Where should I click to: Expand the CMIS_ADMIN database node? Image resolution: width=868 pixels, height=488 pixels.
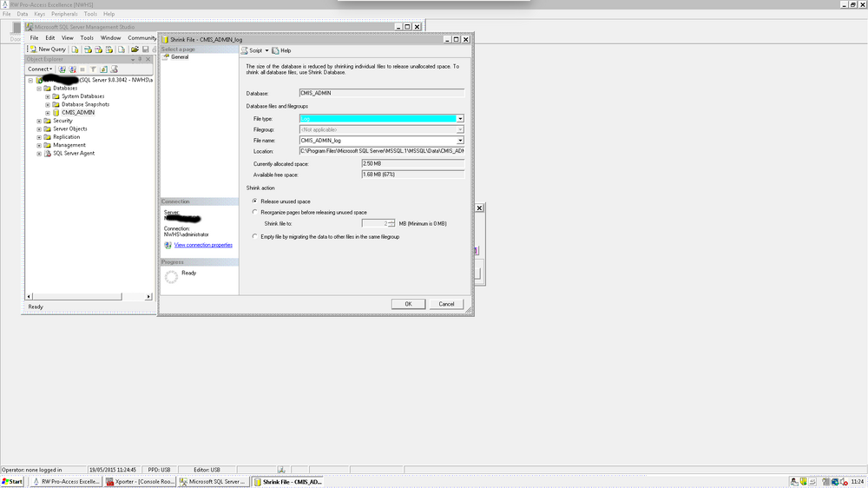point(48,113)
